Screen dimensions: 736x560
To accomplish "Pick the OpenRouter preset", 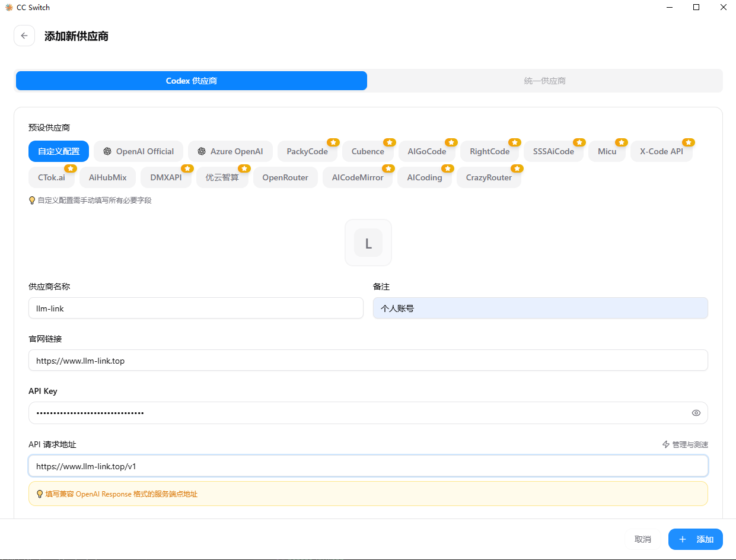I will [285, 177].
